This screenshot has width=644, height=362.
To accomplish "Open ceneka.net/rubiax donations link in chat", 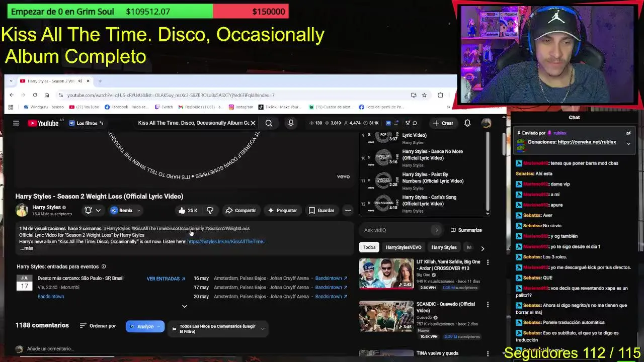I will [x=587, y=142].
